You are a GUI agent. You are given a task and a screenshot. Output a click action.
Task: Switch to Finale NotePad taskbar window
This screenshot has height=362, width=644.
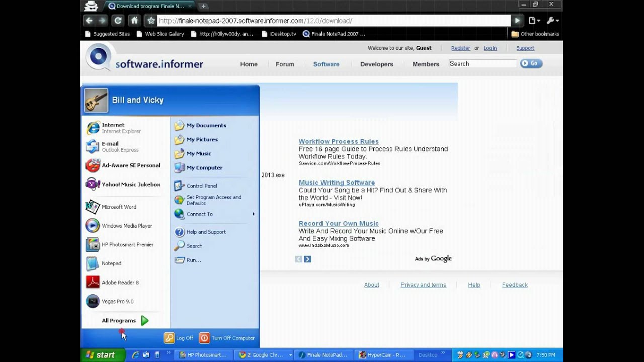pos(323,355)
